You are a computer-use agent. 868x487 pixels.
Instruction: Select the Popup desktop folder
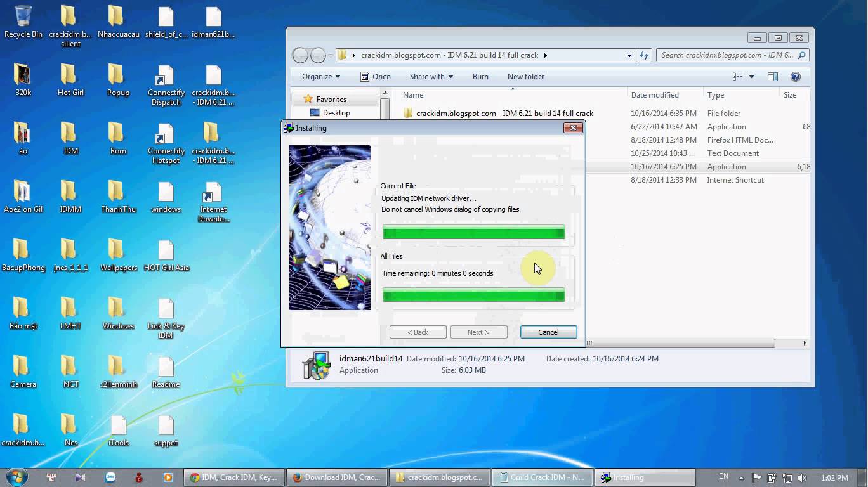(118, 80)
